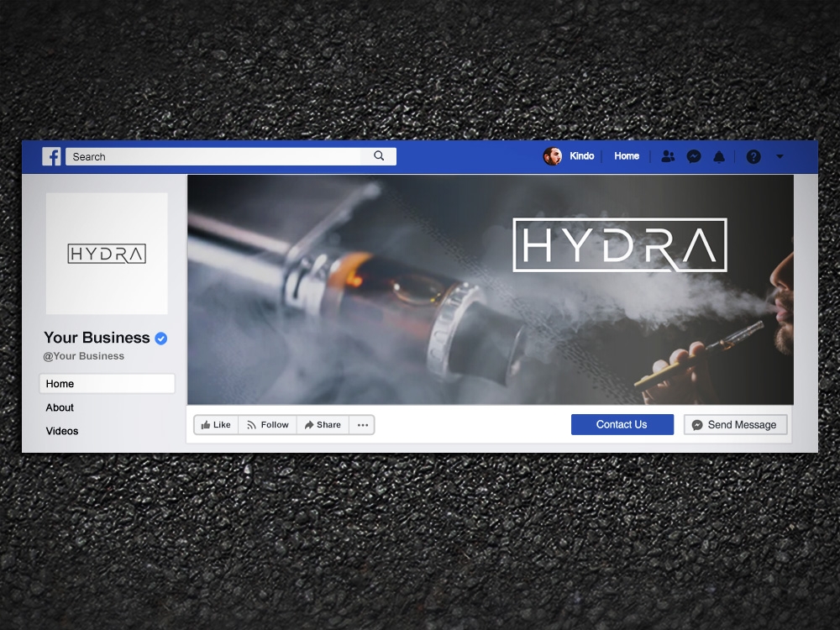
Task: Open the Messenger lightning bolt icon
Action: tap(694, 156)
